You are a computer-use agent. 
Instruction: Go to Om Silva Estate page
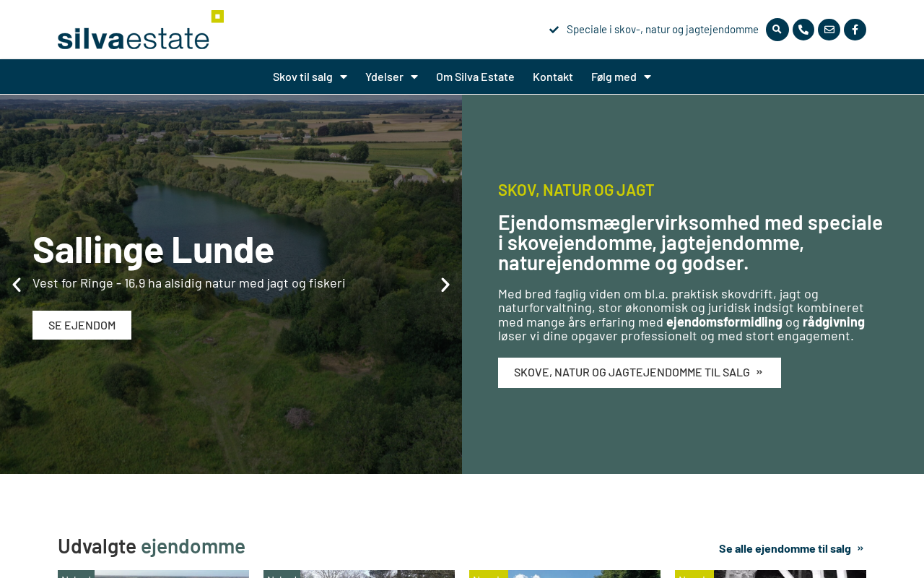tap(475, 77)
